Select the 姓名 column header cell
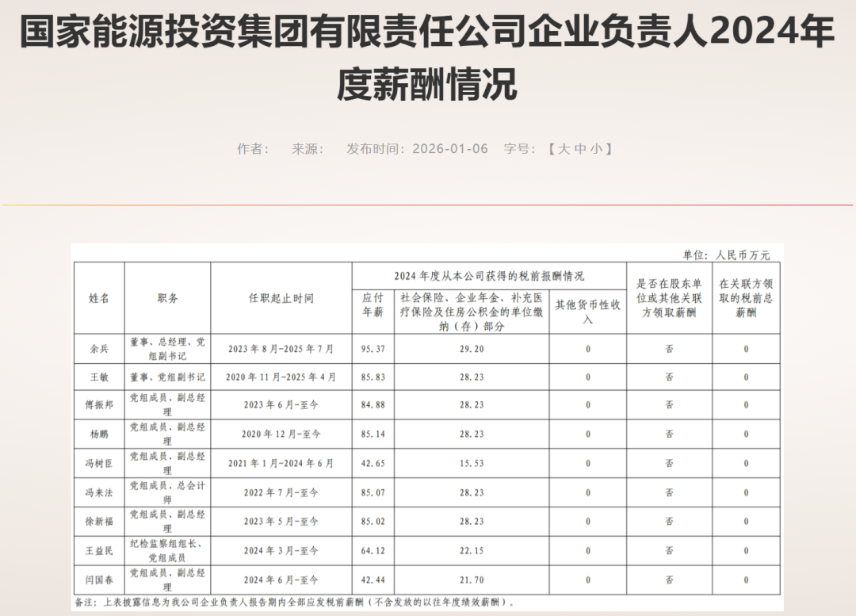856x616 pixels. click(99, 298)
